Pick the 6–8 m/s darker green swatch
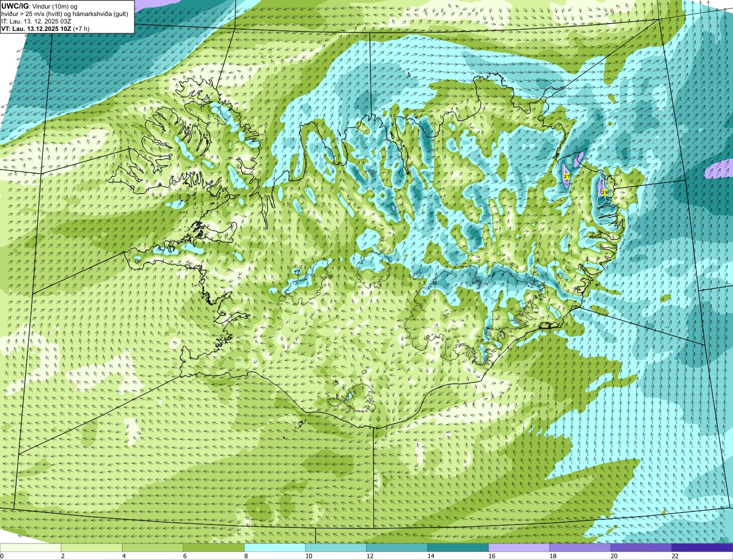This screenshot has width=733, height=560. 214,547
